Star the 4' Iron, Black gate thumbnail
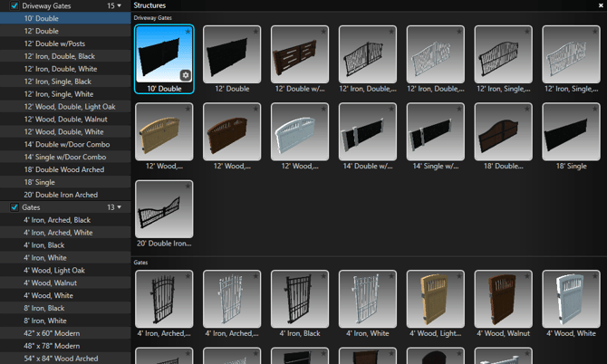 323,277
